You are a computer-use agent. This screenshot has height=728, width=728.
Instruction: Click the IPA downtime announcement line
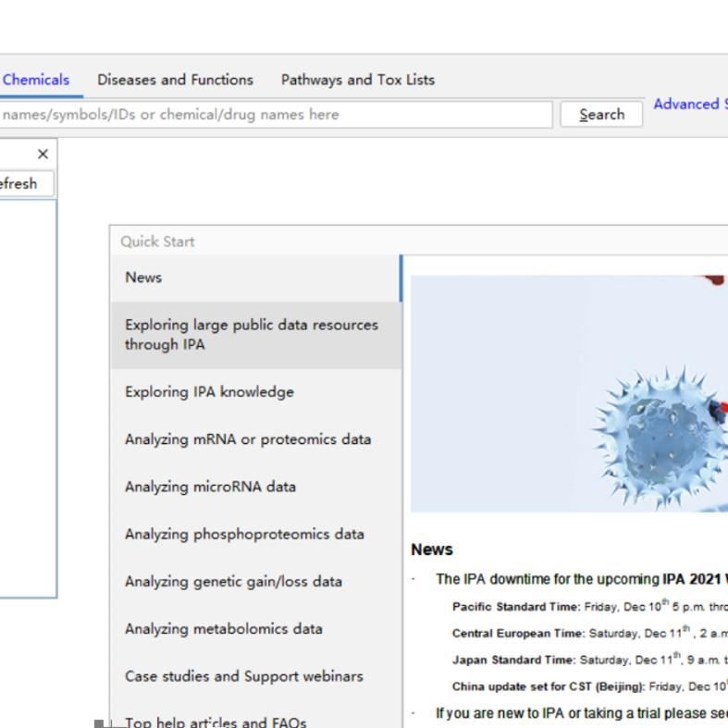(582, 579)
